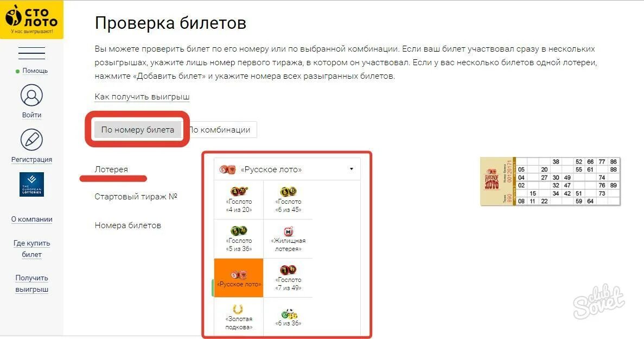Click the Stoloto logo in corner

tap(31, 20)
